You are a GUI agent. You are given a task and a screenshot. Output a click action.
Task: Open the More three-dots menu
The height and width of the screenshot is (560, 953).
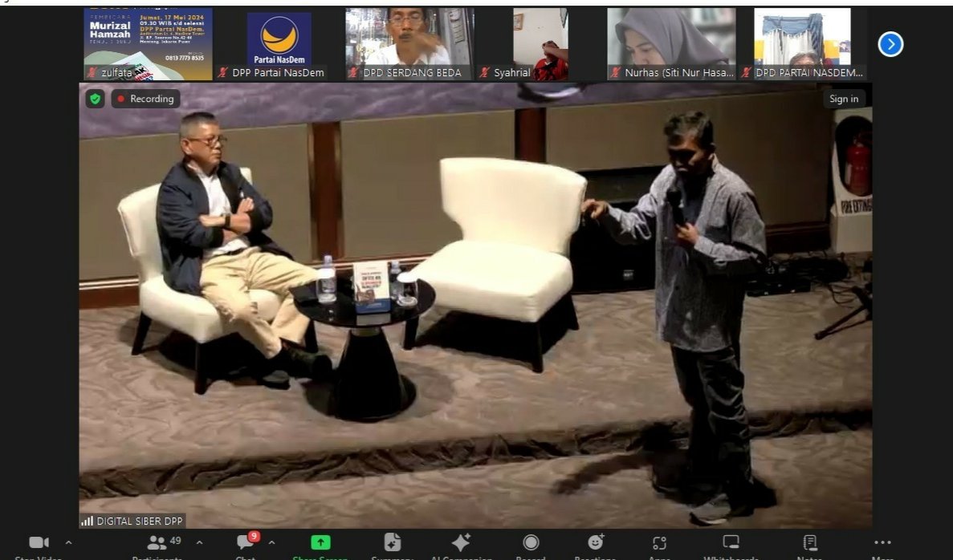click(x=882, y=543)
